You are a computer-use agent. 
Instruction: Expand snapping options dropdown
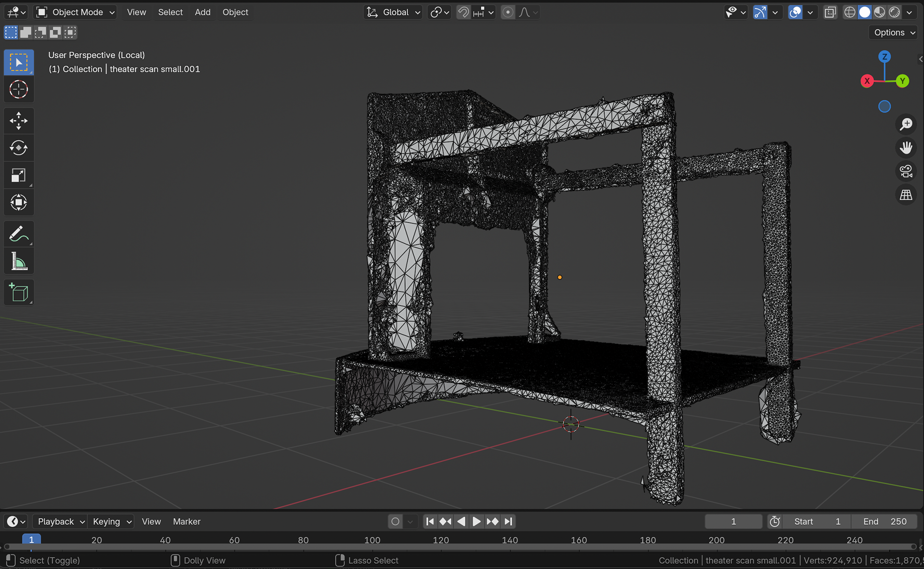tap(484, 12)
